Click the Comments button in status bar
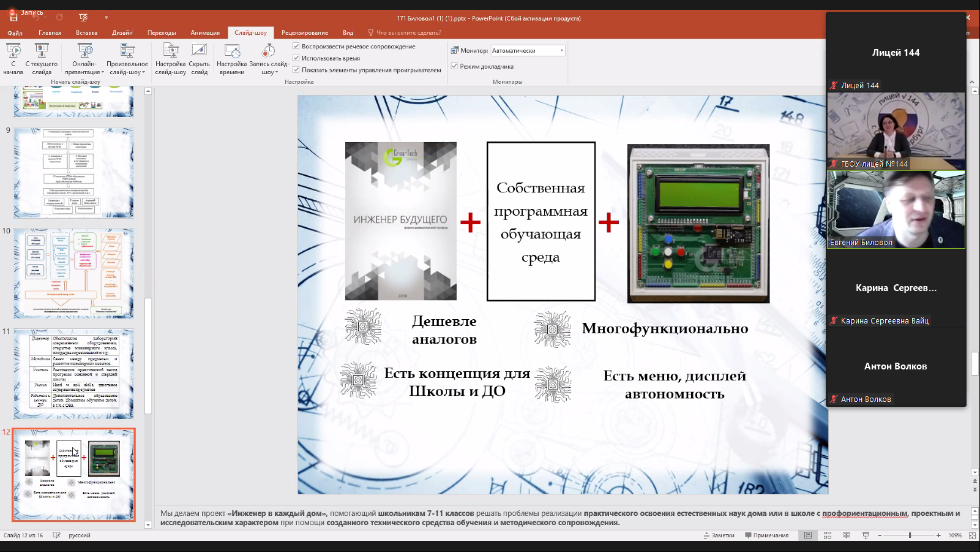The height and width of the screenshot is (552, 980). (766, 535)
